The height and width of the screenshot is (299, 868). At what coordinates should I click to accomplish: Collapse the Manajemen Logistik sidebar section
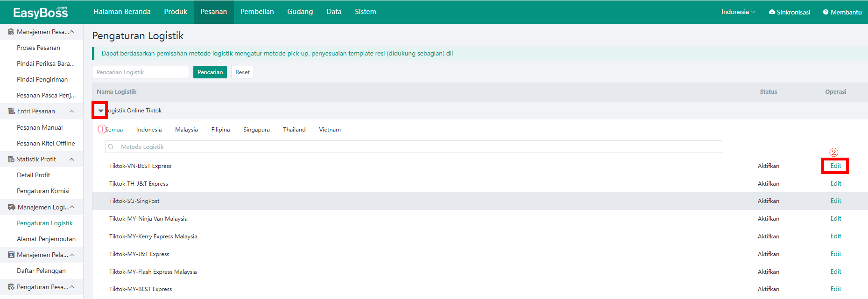pyautogui.click(x=72, y=207)
